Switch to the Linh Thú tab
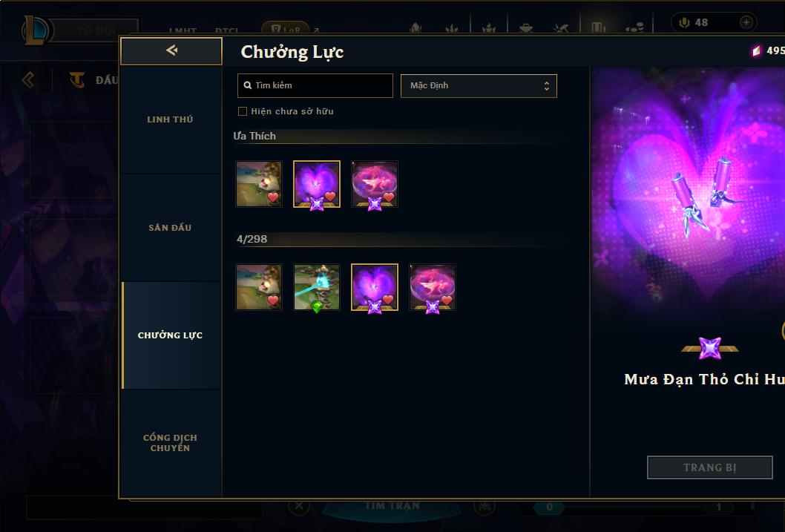The height and width of the screenshot is (532, 785). click(x=170, y=119)
